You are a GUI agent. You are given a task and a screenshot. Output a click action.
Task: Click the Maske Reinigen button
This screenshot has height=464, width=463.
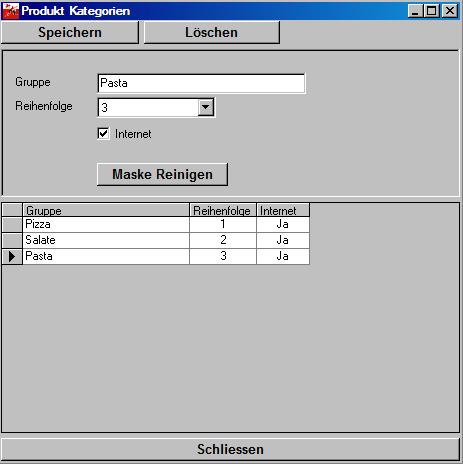tap(162, 174)
